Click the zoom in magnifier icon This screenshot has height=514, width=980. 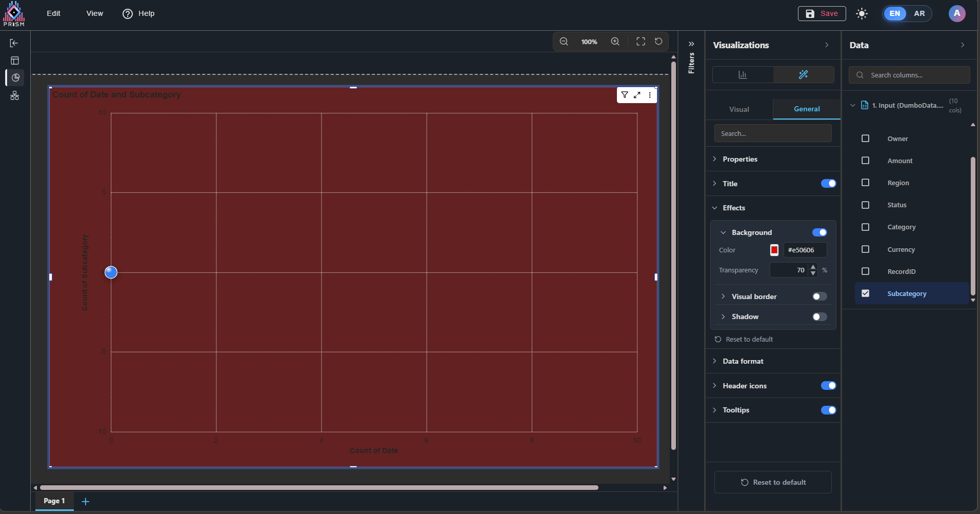pos(615,42)
